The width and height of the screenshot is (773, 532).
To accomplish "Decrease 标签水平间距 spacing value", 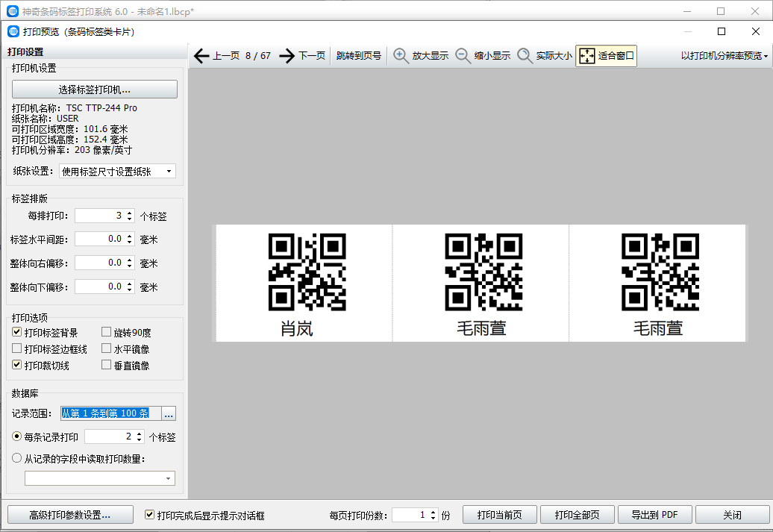I will [x=130, y=242].
